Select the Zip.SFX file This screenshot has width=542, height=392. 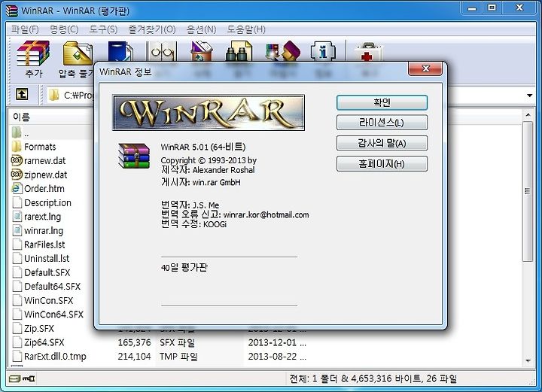click(x=39, y=329)
